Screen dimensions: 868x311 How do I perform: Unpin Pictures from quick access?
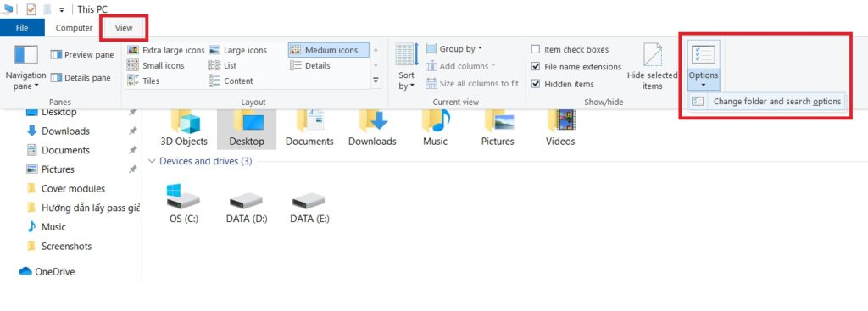(x=132, y=169)
